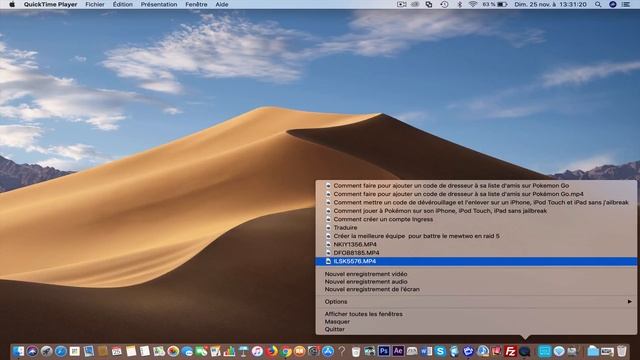Open the App Store icon in Dock

point(328,351)
